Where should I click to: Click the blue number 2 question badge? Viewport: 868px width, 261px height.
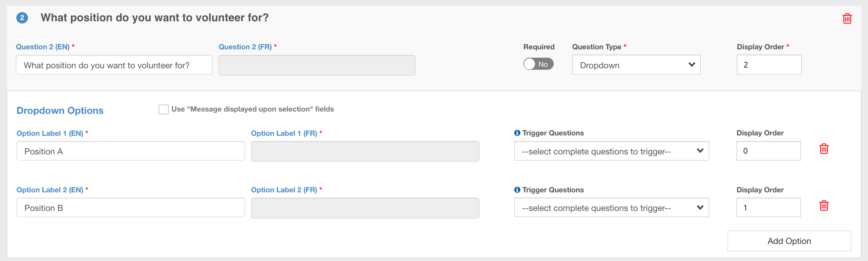coord(22,18)
